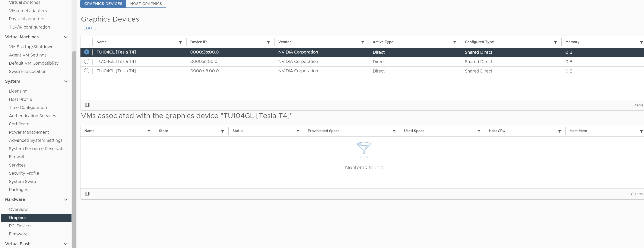Open the column manager of the associated VMs table
This screenshot has height=248, width=644.
click(87, 193)
